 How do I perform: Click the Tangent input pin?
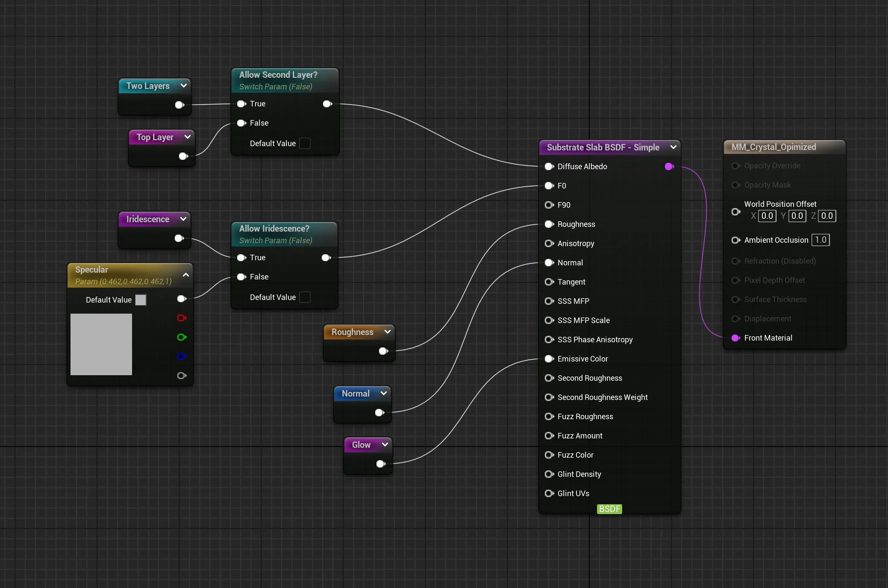(x=549, y=282)
